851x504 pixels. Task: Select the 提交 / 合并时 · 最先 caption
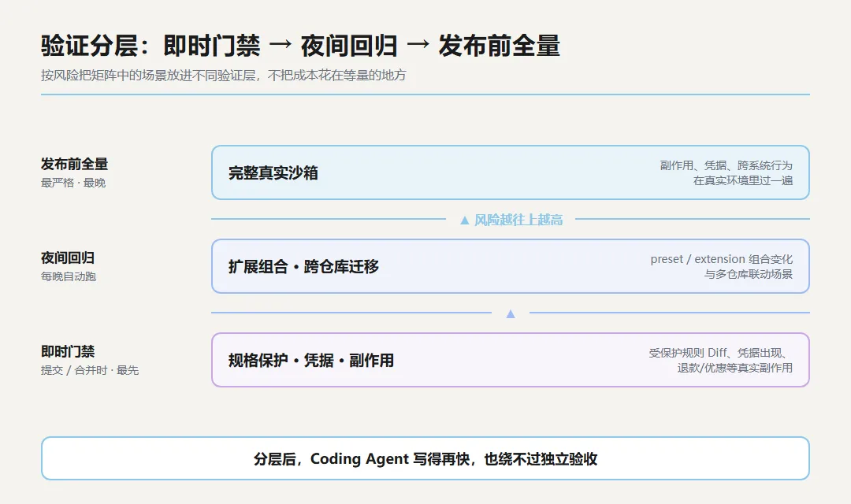click(90, 371)
